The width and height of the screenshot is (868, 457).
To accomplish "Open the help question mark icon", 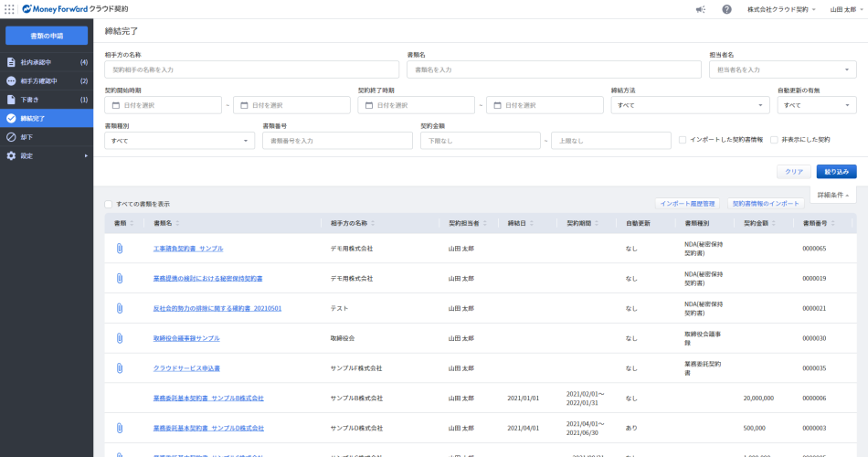I will point(726,9).
